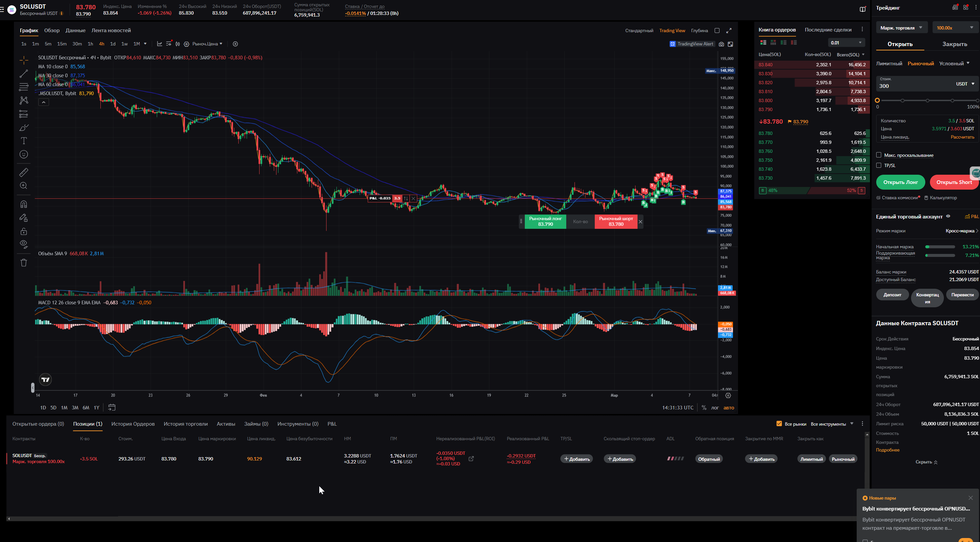The width and height of the screenshot is (980, 542).
Task: Select the text annotation tool
Action: point(24,141)
